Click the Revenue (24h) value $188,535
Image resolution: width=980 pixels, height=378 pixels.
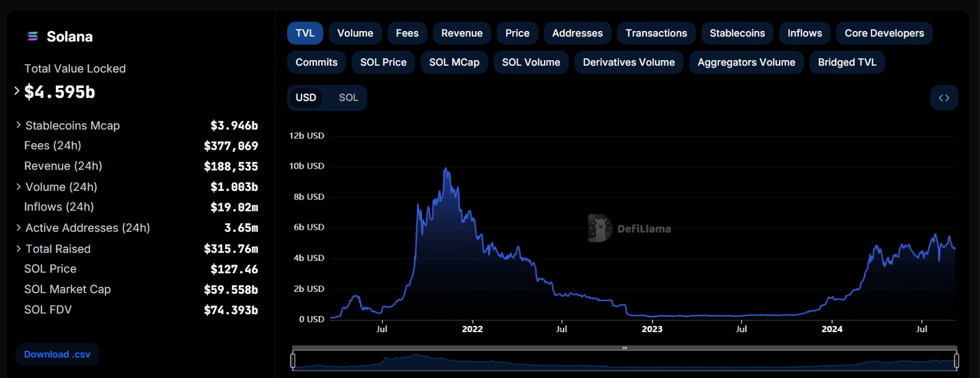pyautogui.click(x=231, y=167)
